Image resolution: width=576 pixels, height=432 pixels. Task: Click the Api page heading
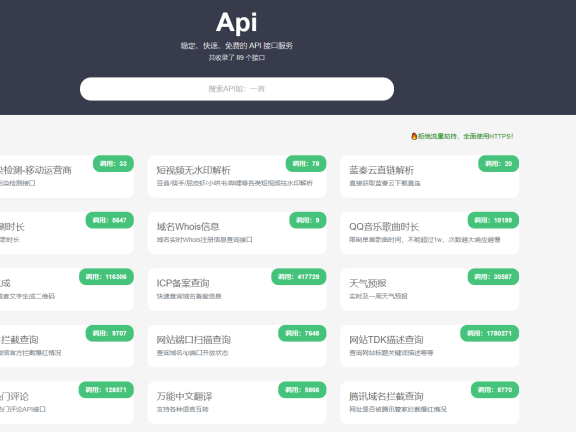point(237,22)
